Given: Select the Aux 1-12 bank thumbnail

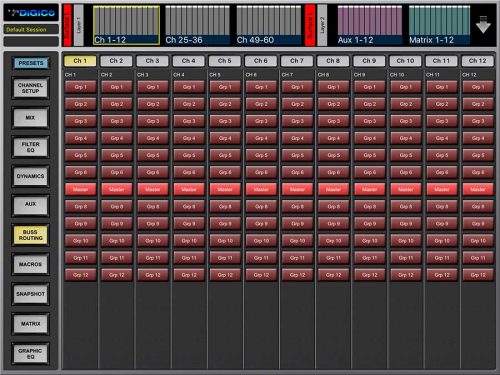Looking at the screenshot, I should click(370, 25).
